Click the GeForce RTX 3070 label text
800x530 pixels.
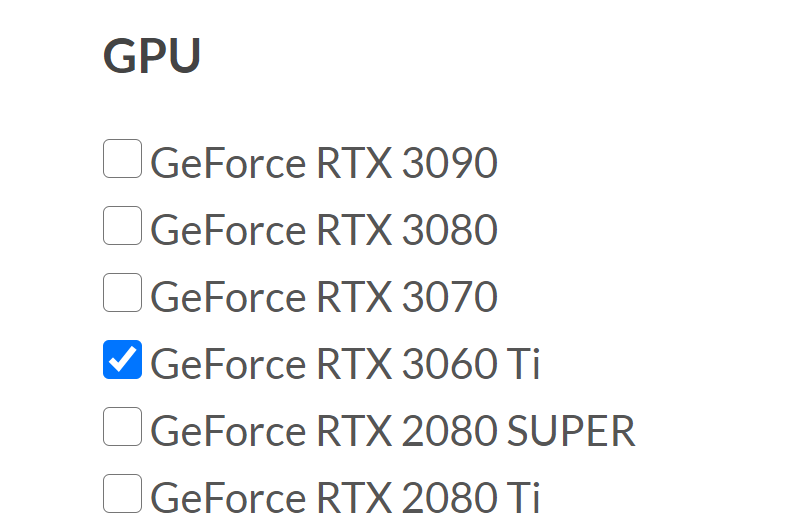point(324,297)
